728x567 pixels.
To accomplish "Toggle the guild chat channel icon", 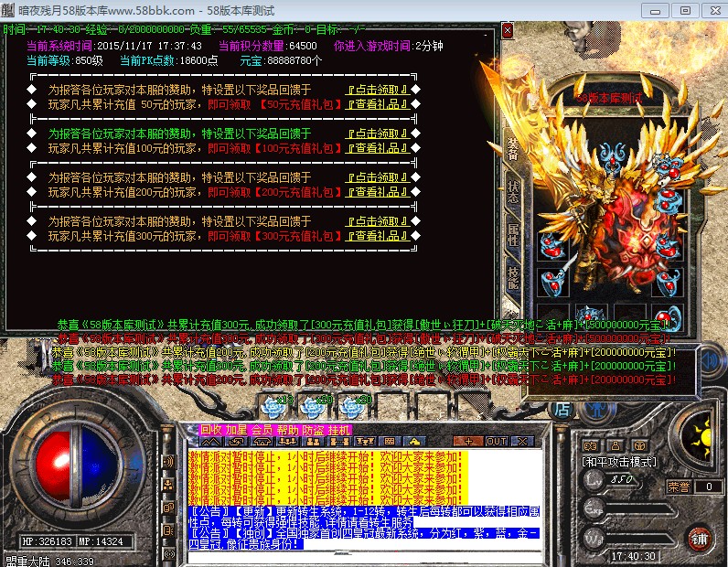I will click(168, 530).
